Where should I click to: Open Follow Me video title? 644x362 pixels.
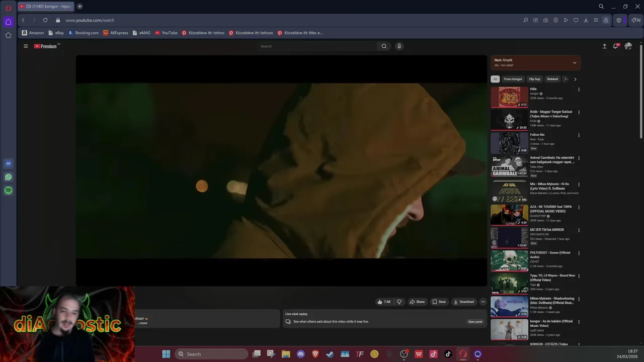537,135
